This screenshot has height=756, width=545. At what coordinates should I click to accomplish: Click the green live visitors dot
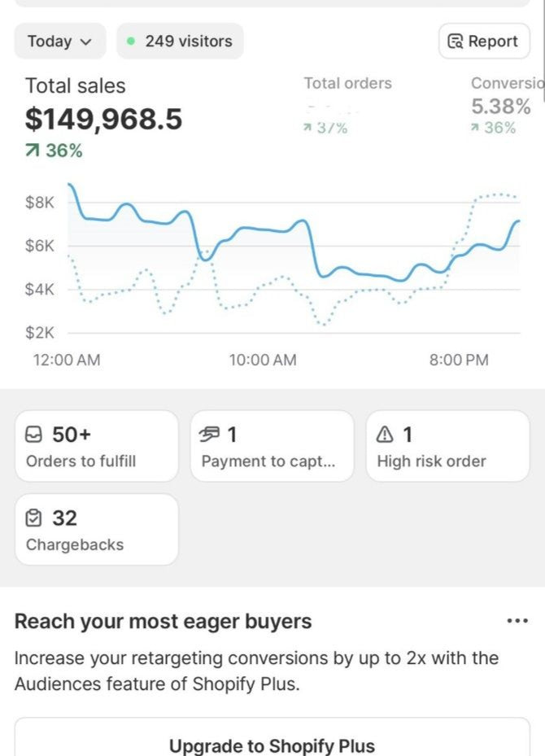130,41
